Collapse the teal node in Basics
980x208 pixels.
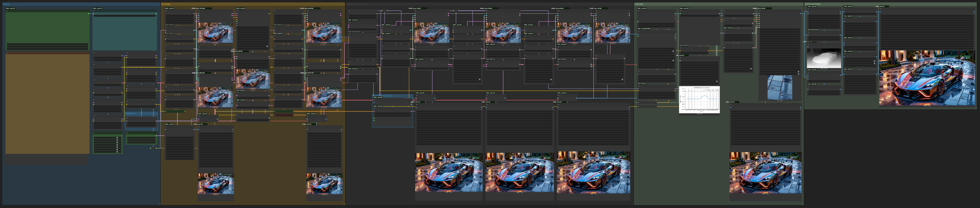94,11
